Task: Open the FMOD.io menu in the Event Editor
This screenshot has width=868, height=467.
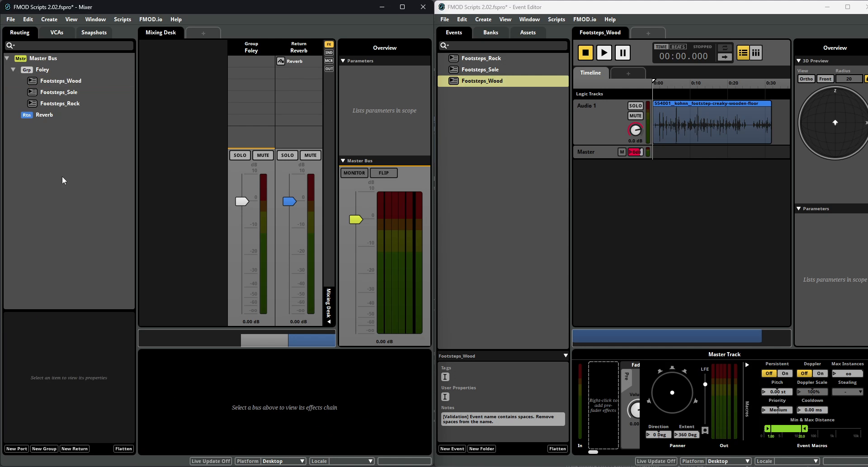Action: pyautogui.click(x=585, y=19)
